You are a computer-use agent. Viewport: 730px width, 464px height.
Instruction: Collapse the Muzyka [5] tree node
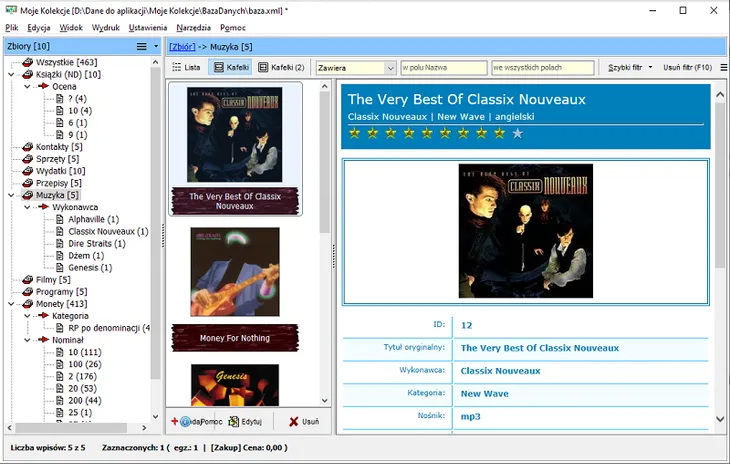11,195
